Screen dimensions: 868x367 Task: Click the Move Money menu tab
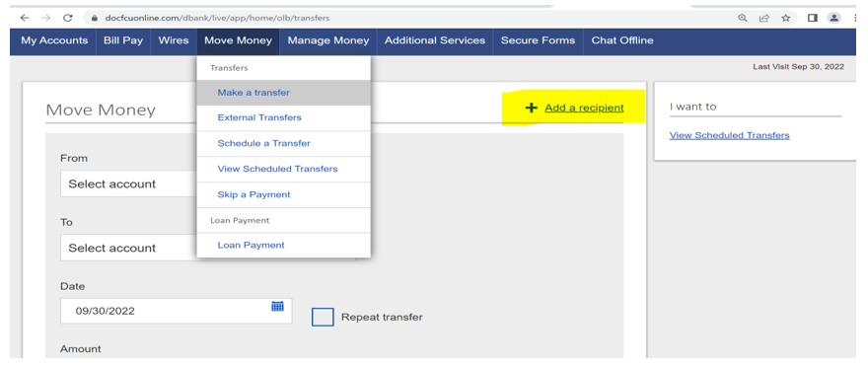(238, 40)
